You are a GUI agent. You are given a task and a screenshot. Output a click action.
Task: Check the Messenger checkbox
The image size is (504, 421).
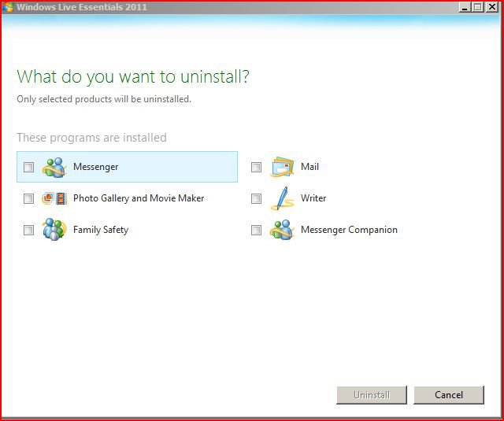[x=28, y=167]
